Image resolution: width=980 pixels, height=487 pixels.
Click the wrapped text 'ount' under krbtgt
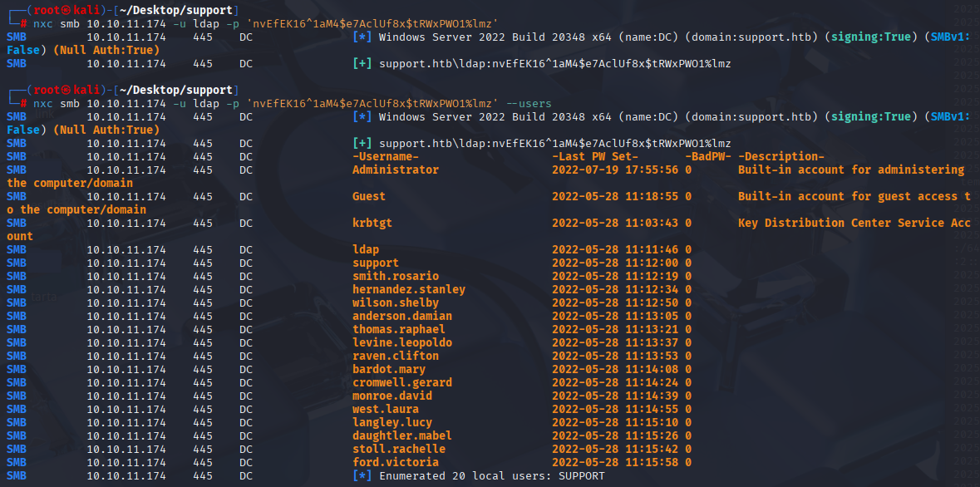(20, 236)
